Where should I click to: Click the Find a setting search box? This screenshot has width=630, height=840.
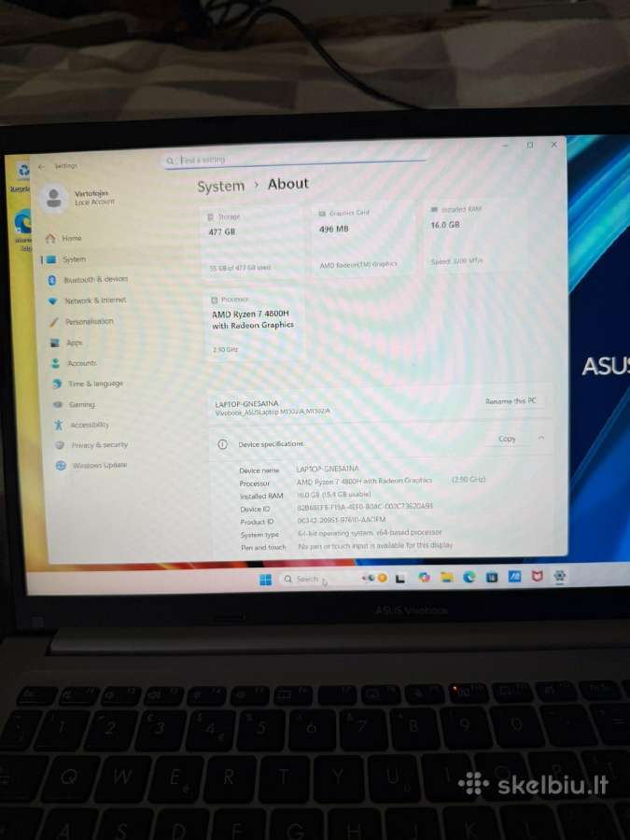tap(295, 161)
